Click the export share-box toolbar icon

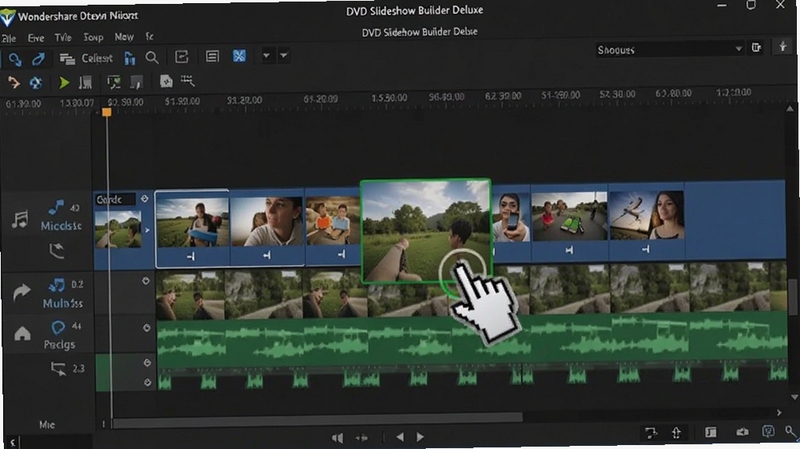182,57
